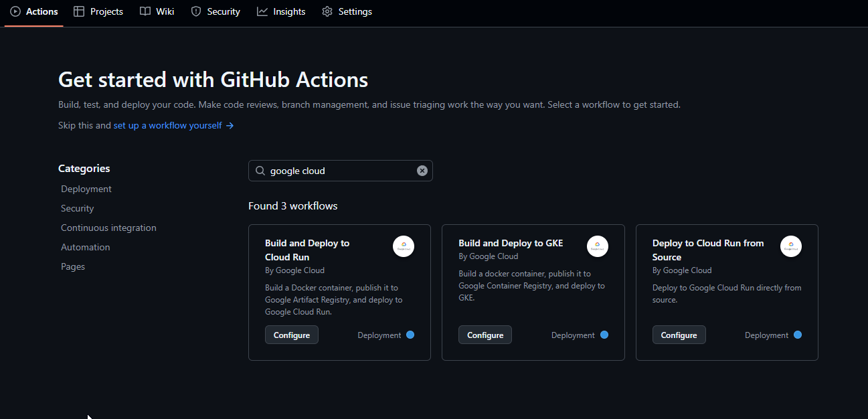Click 'Deploy to Cloud Run from Source' title
868x419 pixels.
[708, 250]
